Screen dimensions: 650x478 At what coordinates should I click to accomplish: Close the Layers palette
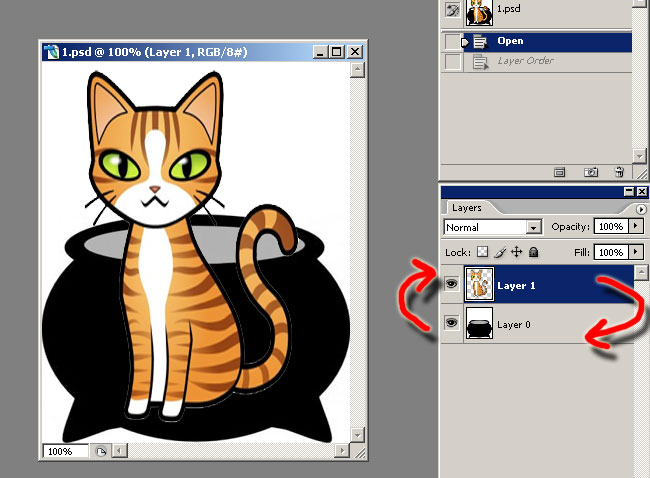point(641,192)
